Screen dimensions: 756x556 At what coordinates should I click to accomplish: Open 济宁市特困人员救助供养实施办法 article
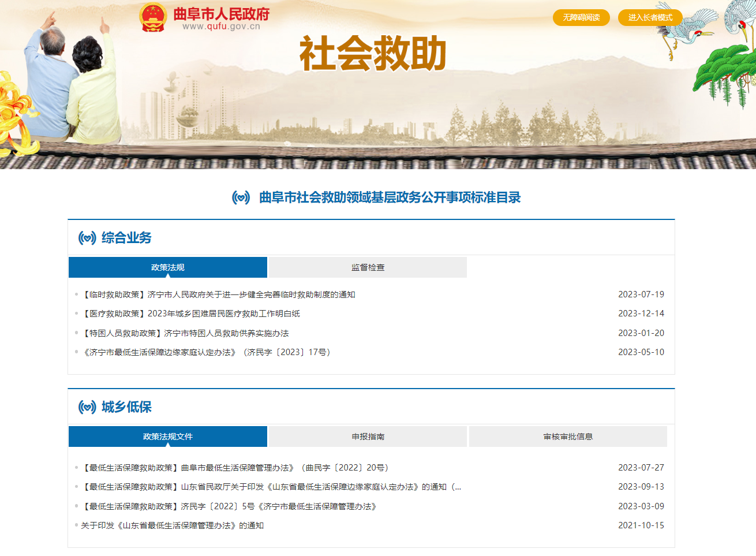pos(185,333)
